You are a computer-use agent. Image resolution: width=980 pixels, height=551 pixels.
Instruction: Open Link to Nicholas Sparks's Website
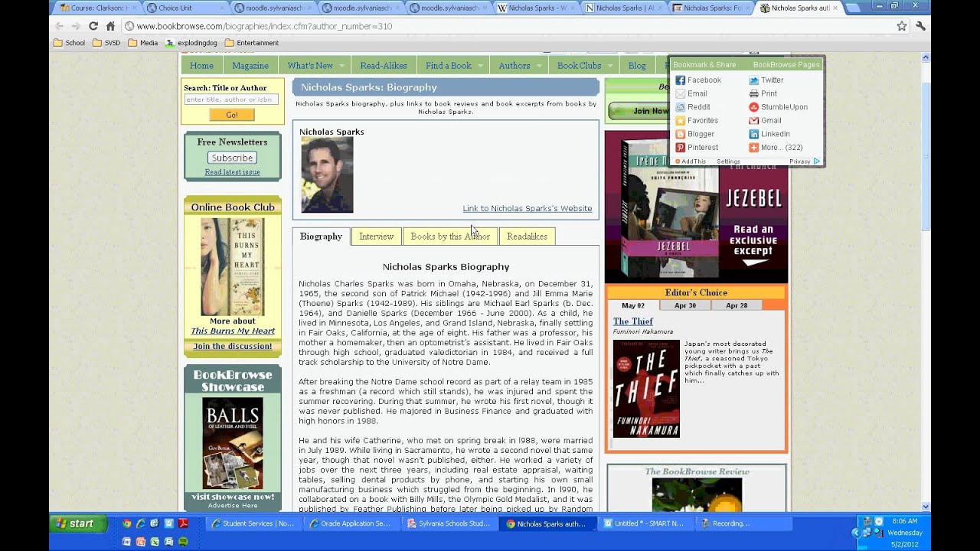[528, 208]
